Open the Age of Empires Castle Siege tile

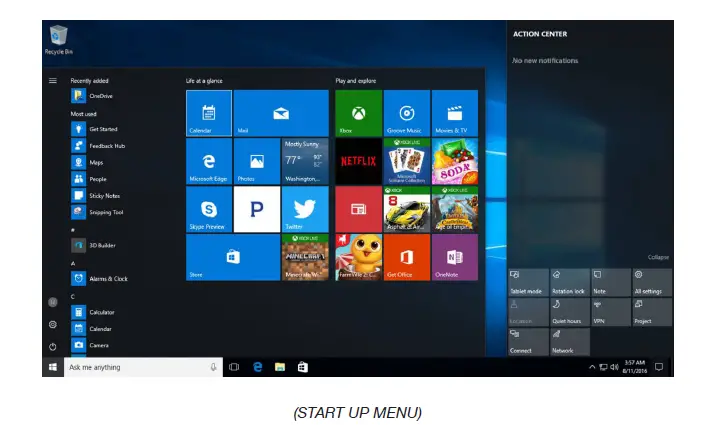coord(454,209)
